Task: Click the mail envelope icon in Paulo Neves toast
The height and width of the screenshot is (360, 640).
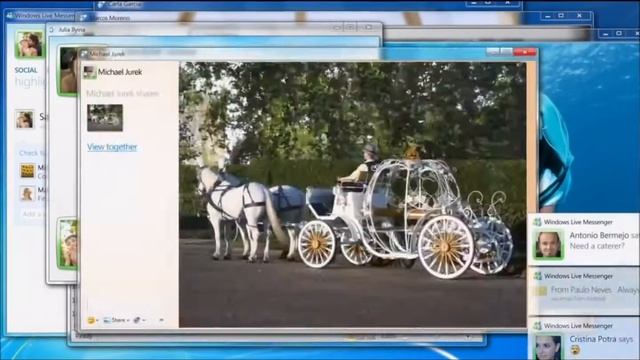Action: click(x=541, y=291)
